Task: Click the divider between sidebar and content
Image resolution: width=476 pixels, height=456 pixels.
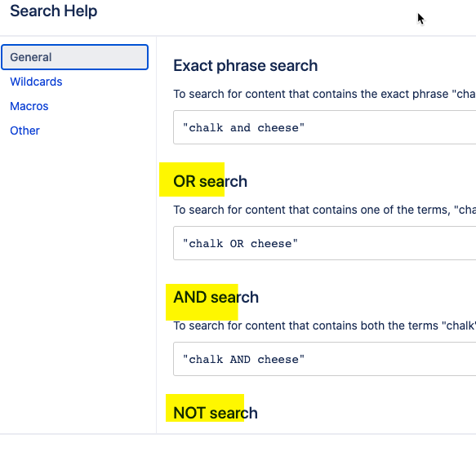Action: (156, 235)
